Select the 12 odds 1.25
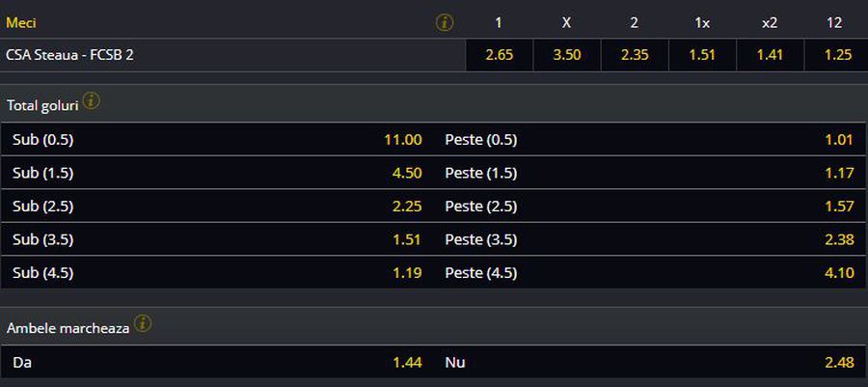 (836, 55)
